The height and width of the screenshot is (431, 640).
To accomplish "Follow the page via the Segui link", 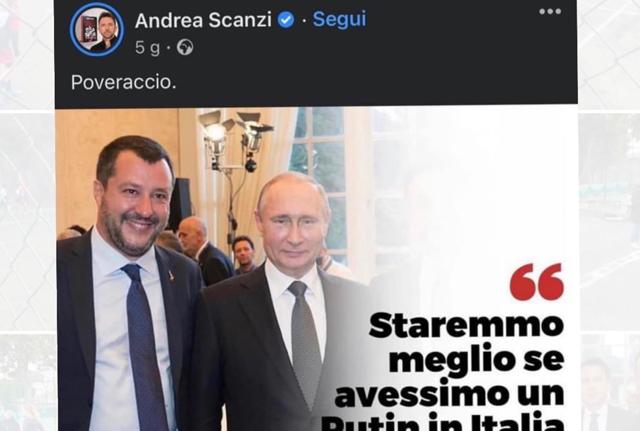I will (x=339, y=20).
